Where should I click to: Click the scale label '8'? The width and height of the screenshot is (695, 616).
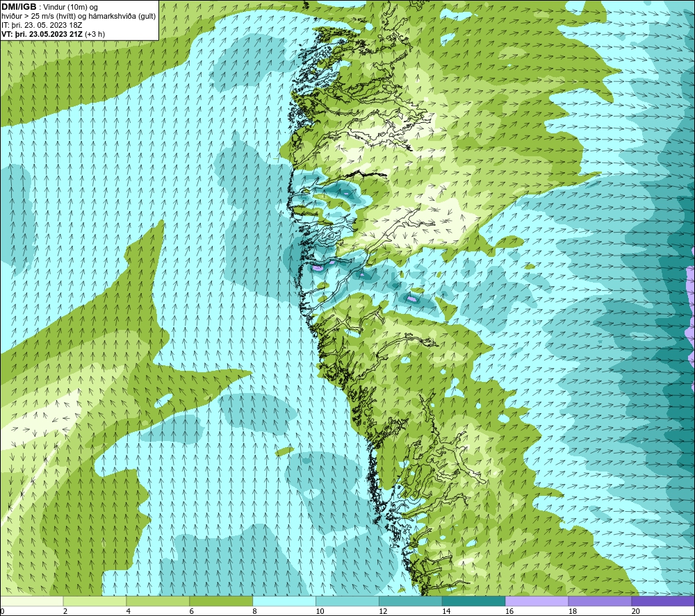pos(255,612)
